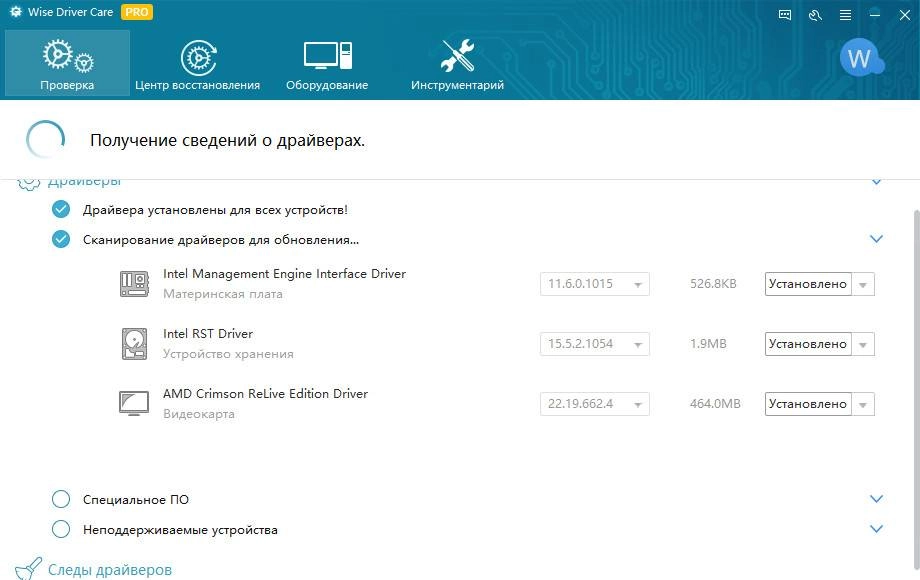Click the feedback message icon in title bar

coord(785,15)
